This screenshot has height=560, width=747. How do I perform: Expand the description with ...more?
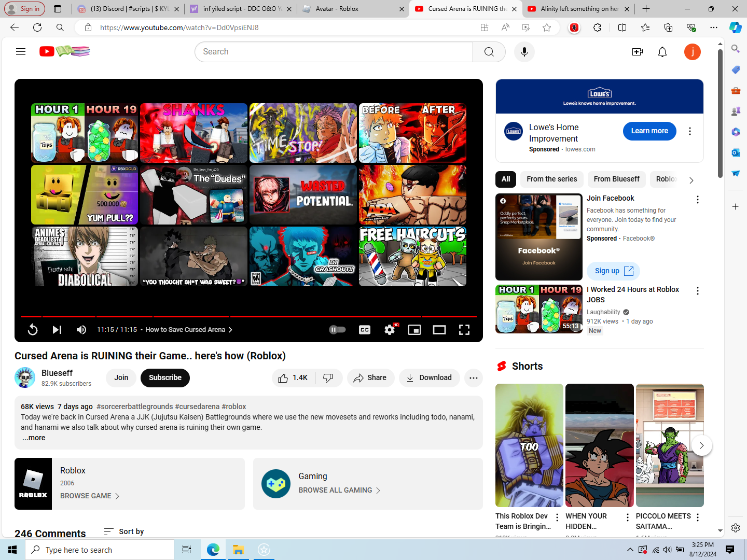pyautogui.click(x=34, y=438)
